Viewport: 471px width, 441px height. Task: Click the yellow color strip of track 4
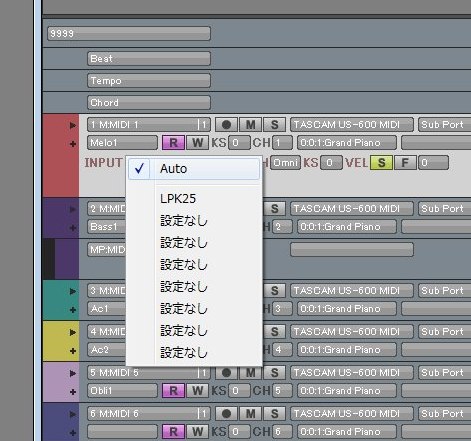pos(61,341)
